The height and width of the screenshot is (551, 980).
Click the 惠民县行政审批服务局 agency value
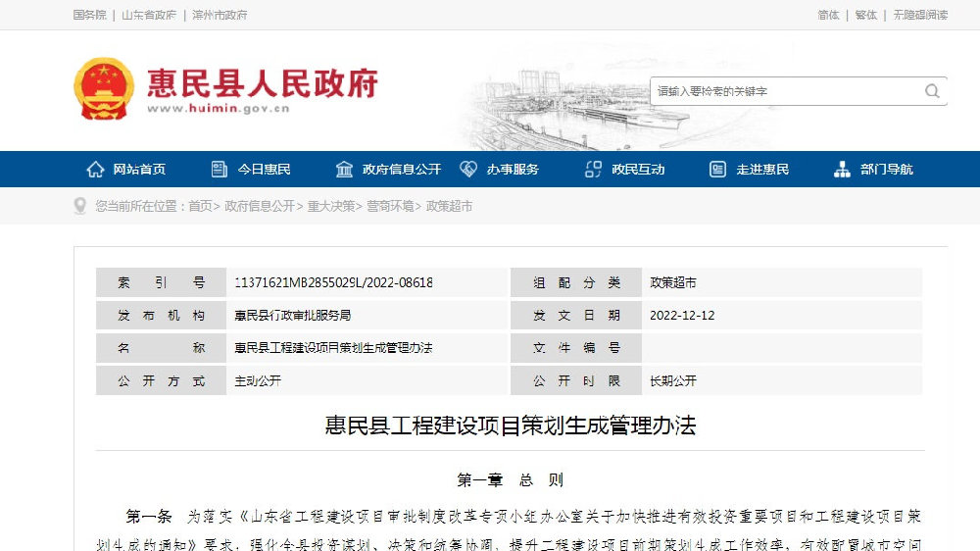[x=292, y=316]
